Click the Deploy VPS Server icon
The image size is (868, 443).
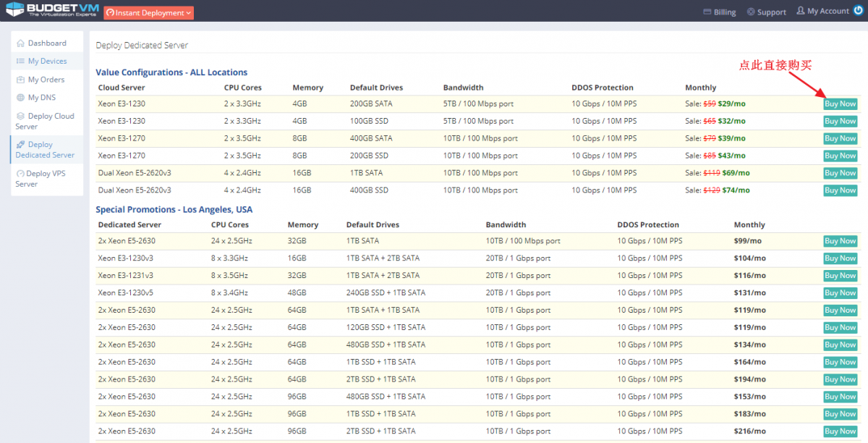(20, 174)
